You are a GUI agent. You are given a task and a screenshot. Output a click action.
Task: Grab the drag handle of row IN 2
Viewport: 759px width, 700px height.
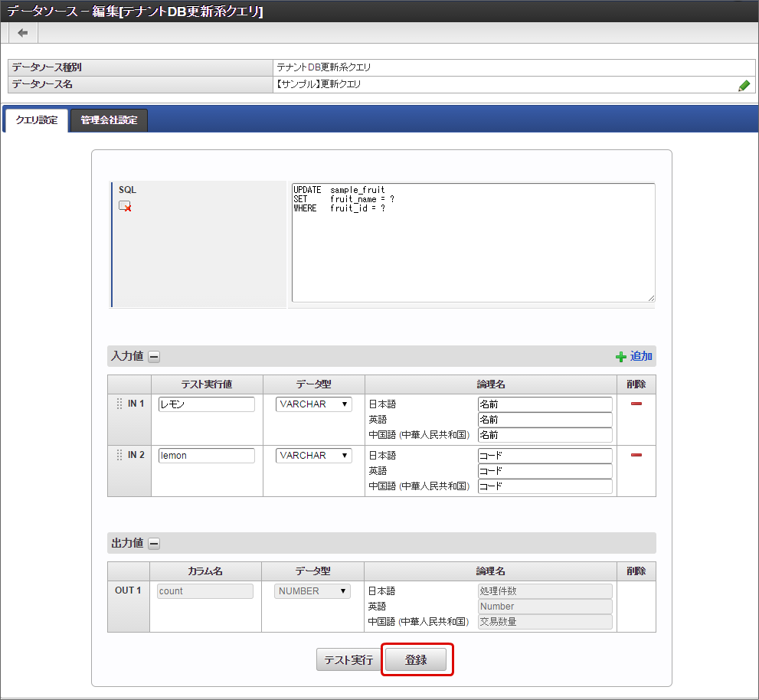point(119,455)
